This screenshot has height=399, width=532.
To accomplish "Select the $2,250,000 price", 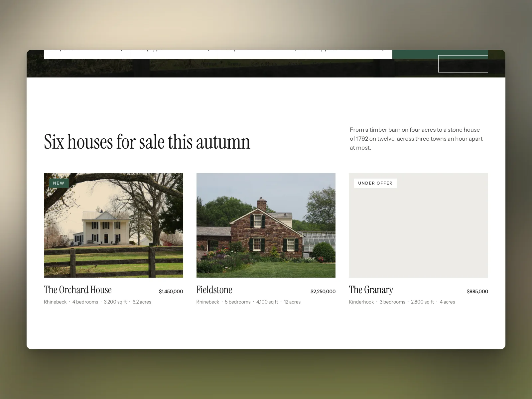I will 323,292.
